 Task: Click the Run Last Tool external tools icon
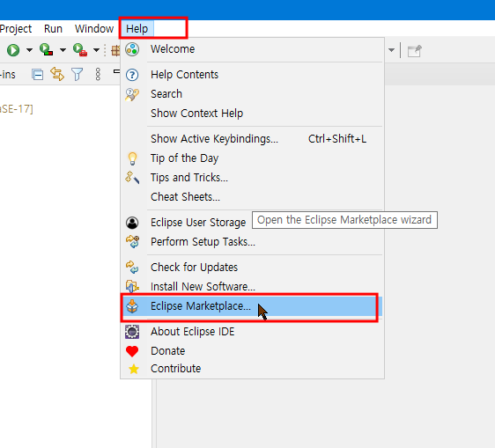[x=80, y=49]
